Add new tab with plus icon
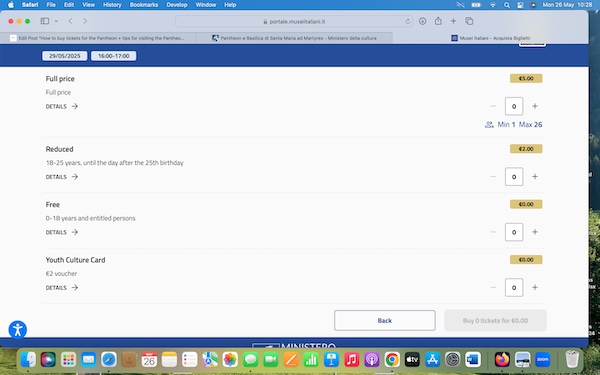 coord(453,21)
